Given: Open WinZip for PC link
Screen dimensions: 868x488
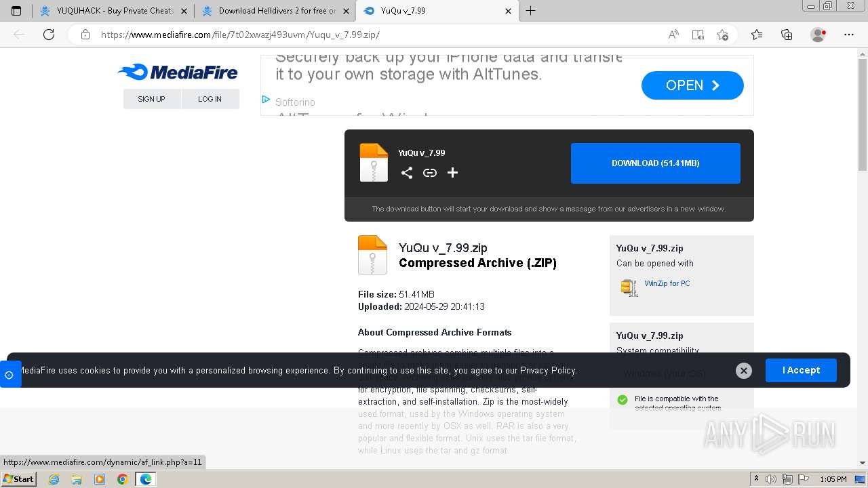Looking at the screenshot, I should point(667,283).
